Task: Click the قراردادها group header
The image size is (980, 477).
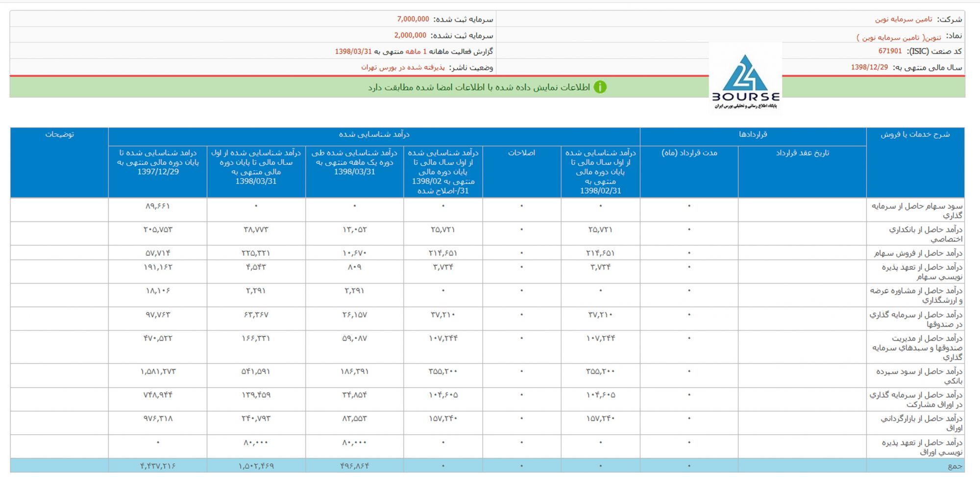Action: click(753, 134)
